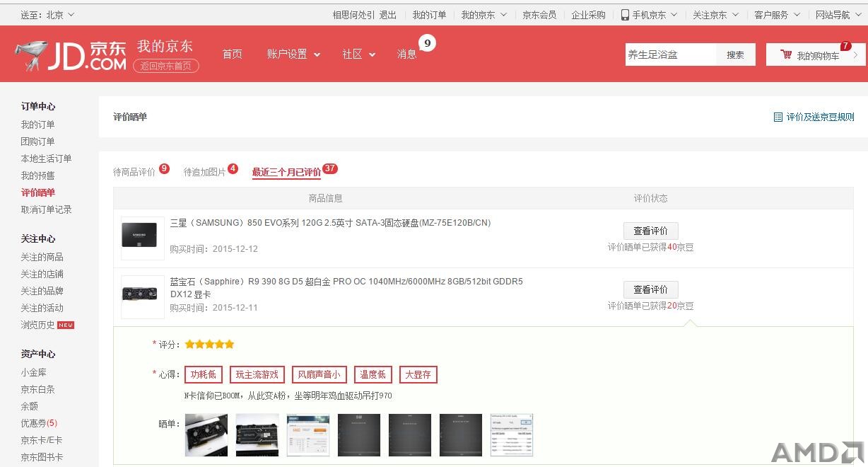Select the 最近三个月已评价 tab
This screenshot has width=868, height=467.
click(286, 172)
